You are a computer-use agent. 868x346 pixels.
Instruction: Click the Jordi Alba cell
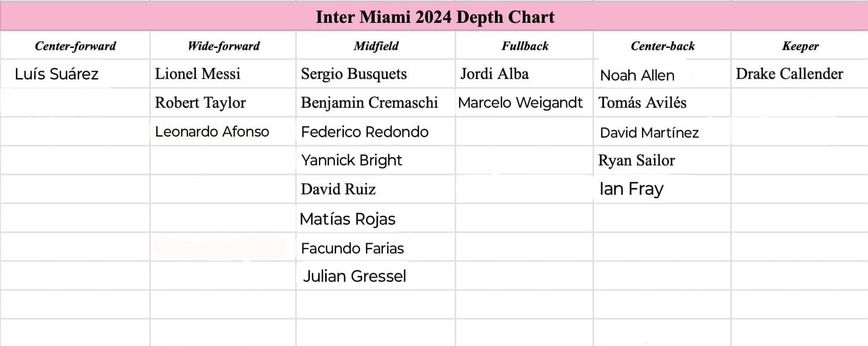pyautogui.click(x=524, y=74)
